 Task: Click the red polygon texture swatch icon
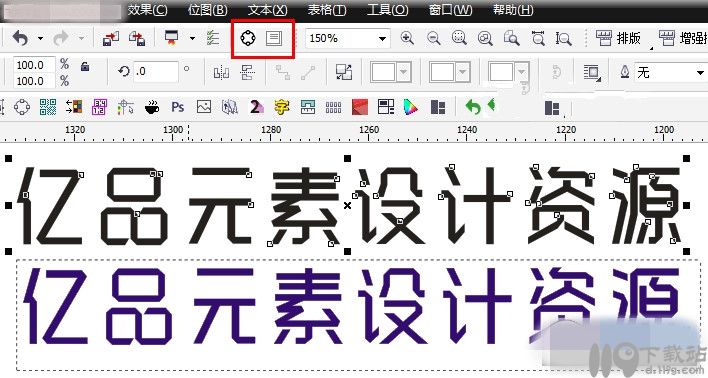tap(359, 107)
